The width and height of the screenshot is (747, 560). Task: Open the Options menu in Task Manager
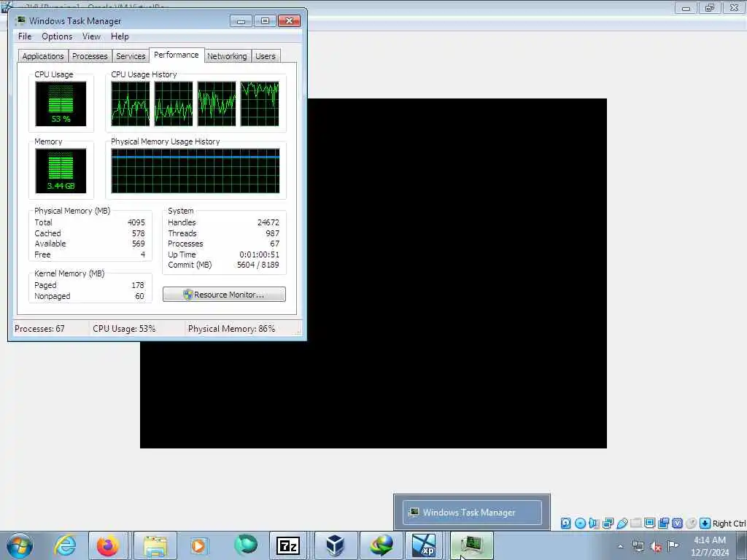pos(57,36)
